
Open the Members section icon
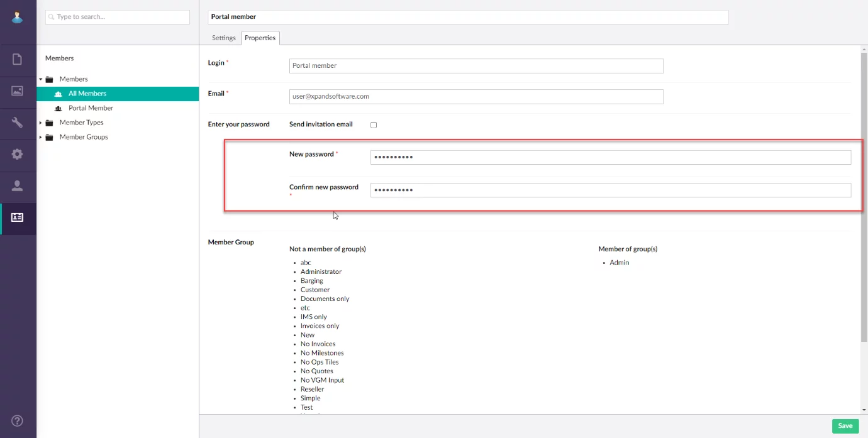coord(18,217)
